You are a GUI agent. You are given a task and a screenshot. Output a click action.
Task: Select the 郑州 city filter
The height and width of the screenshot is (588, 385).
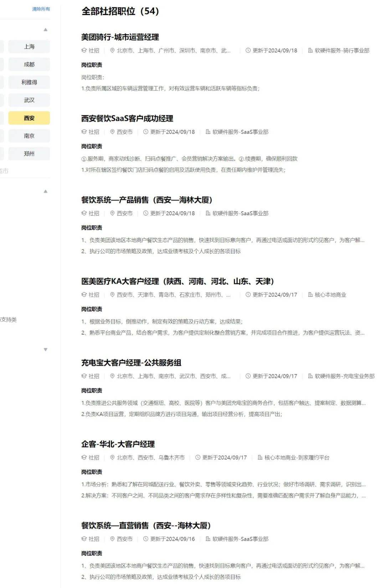click(x=29, y=154)
